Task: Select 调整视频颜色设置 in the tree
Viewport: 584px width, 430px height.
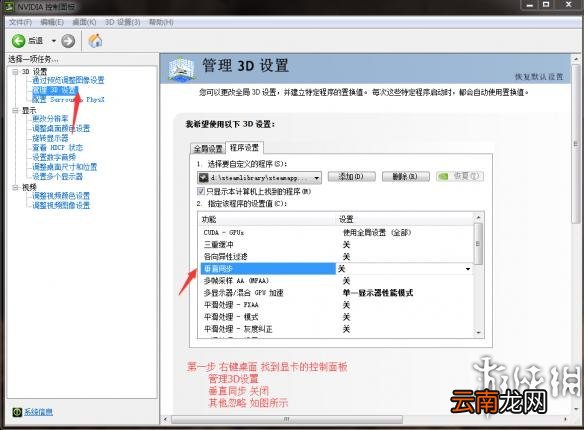Action: tap(61, 196)
